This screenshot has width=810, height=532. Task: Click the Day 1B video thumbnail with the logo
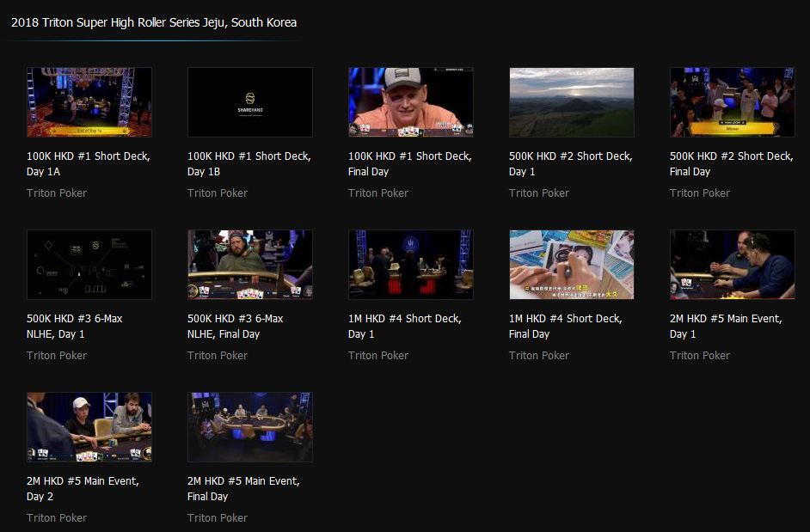(x=250, y=102)
